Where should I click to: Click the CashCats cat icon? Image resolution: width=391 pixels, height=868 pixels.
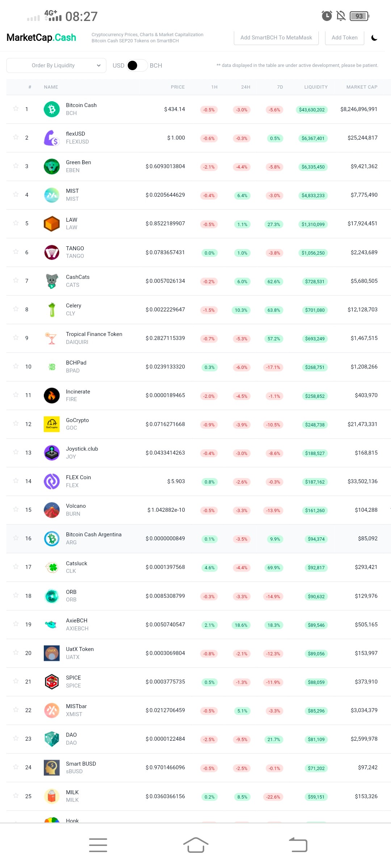(52, 281)
